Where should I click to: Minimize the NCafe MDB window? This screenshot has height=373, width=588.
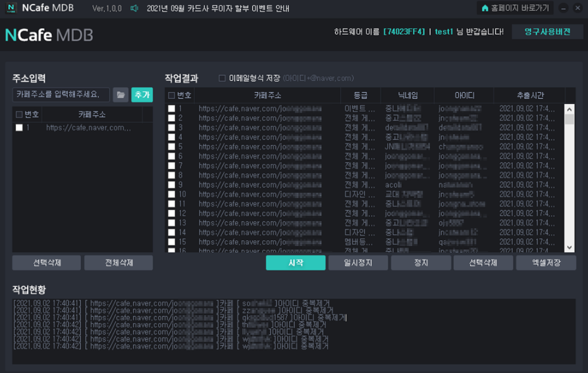pyautogui.click(x=563, y=8)
